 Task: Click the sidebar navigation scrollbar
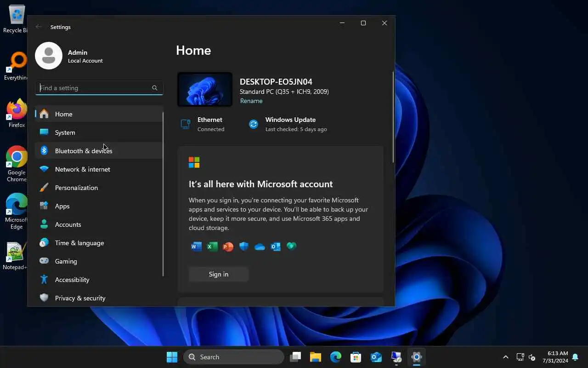pos(163,194)
